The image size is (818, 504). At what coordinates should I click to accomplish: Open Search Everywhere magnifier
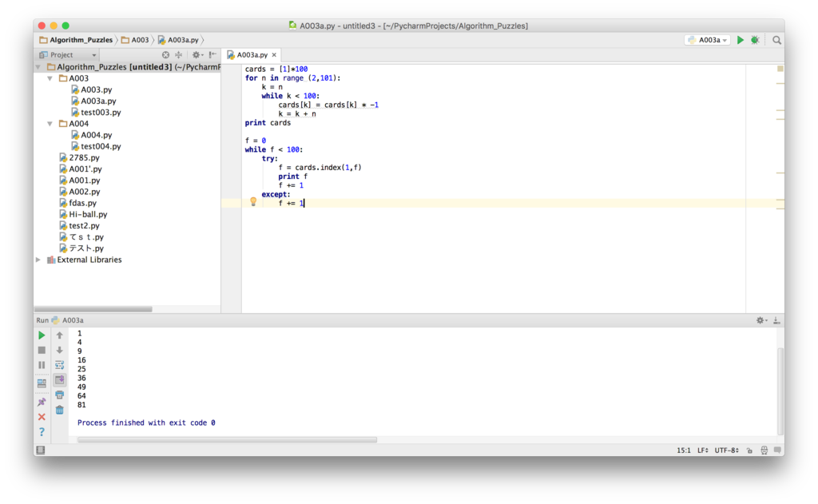tap(776, 40)
